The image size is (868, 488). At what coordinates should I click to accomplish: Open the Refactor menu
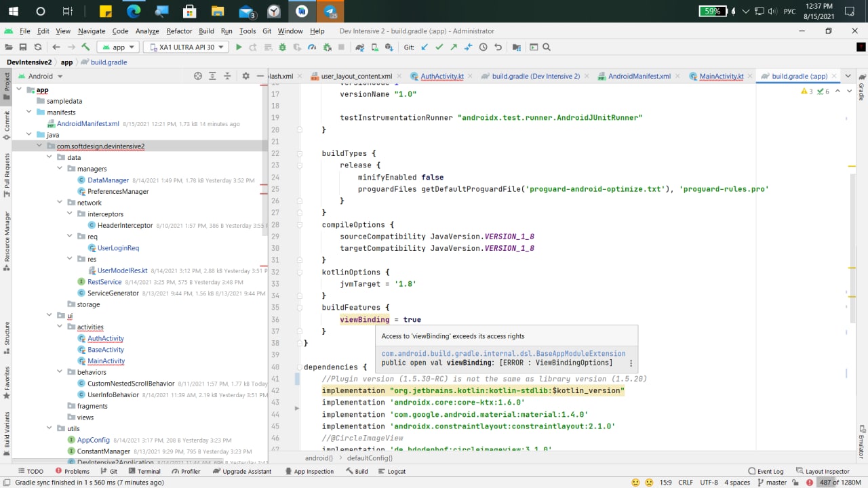click(x=179, y=31)
